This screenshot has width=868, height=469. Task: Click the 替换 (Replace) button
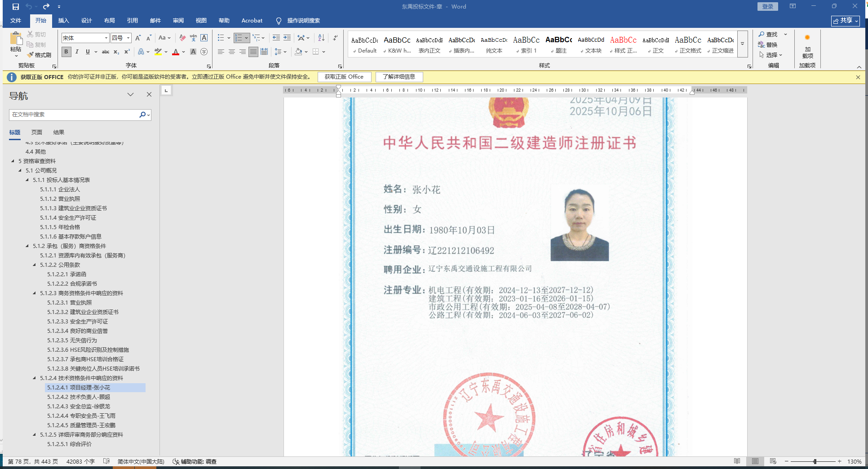point(768,44)
